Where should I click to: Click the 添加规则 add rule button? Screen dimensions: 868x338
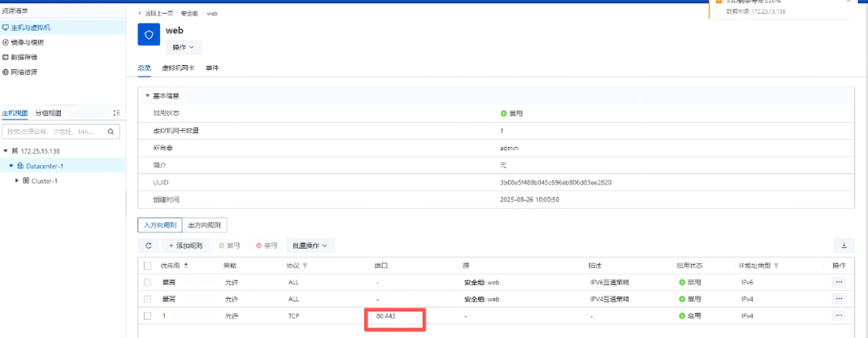point(186,246)
